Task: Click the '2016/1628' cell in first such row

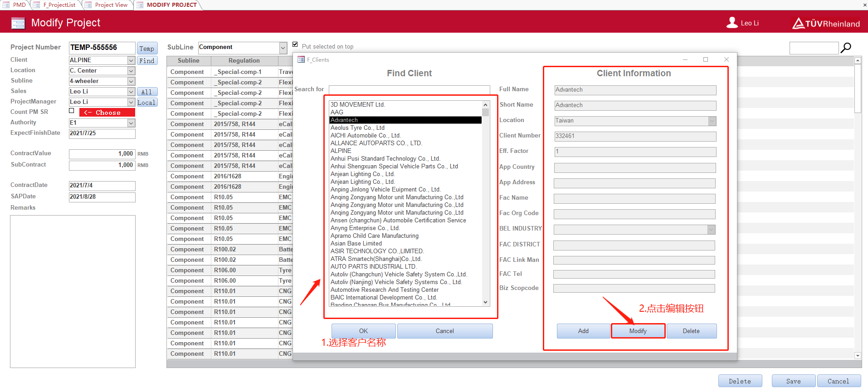Action: [x=244, y=176]
